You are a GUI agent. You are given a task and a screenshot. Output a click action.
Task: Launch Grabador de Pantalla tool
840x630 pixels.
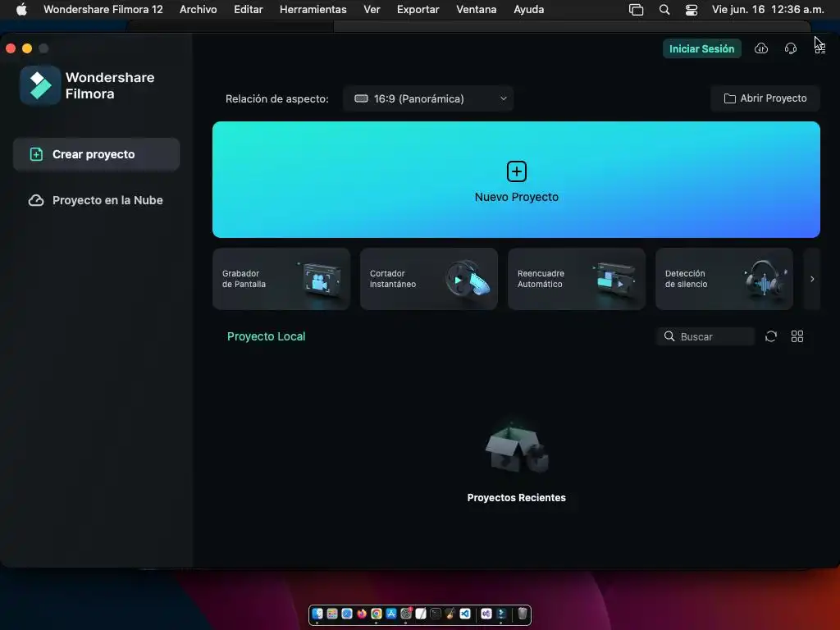tap(281, 279)
